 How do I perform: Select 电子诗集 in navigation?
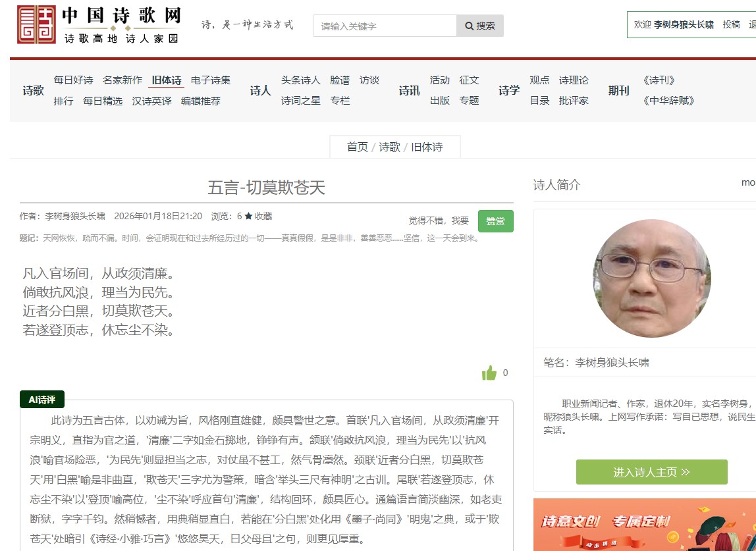coord(211,80)
